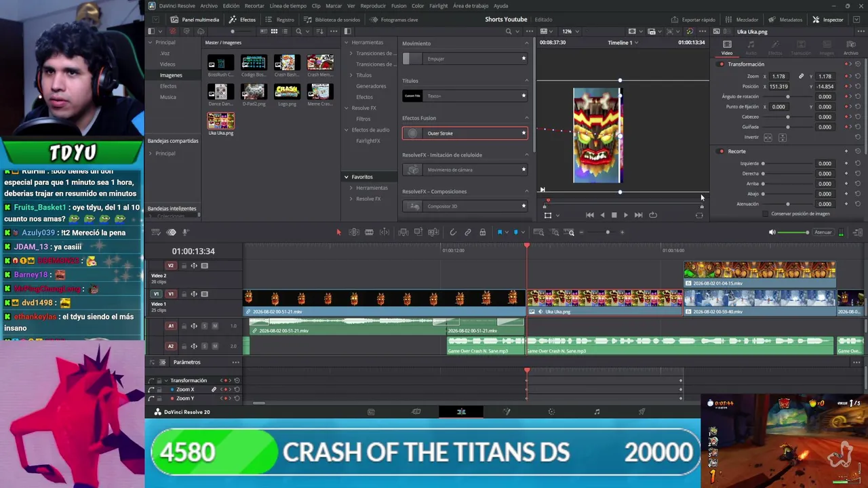Open the Deliver page rocket icon
Screen dimensions: 868x488
642,412
